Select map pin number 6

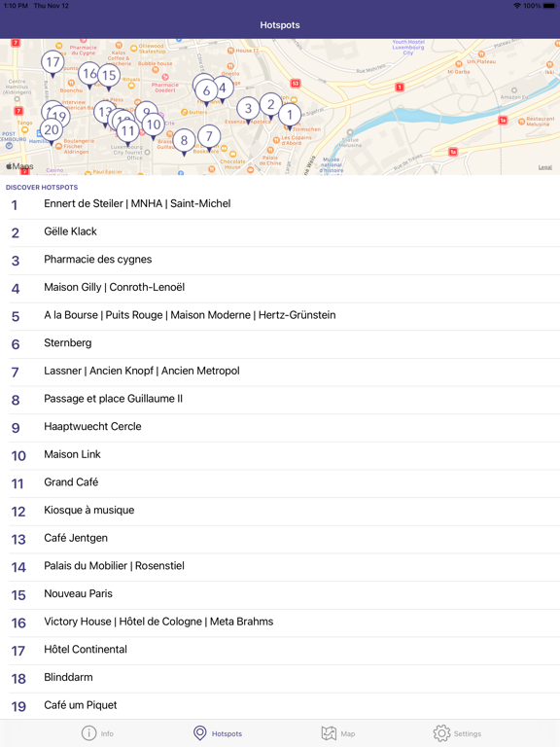(x=207, y=91)
